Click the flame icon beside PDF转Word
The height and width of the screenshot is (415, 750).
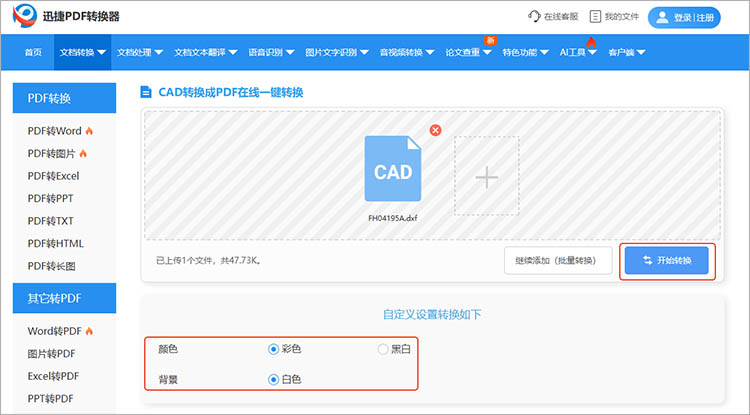pyautogui.click(x=89, y=131)
